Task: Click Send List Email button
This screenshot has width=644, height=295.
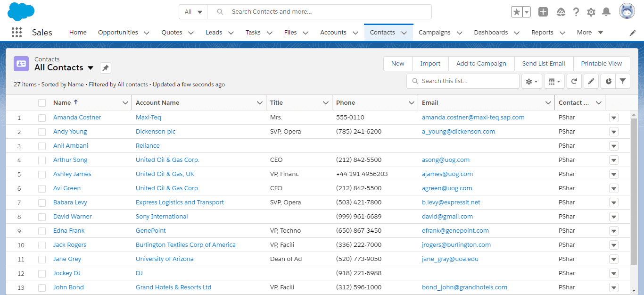Action: pyautogui.click(x=544, y=64)
